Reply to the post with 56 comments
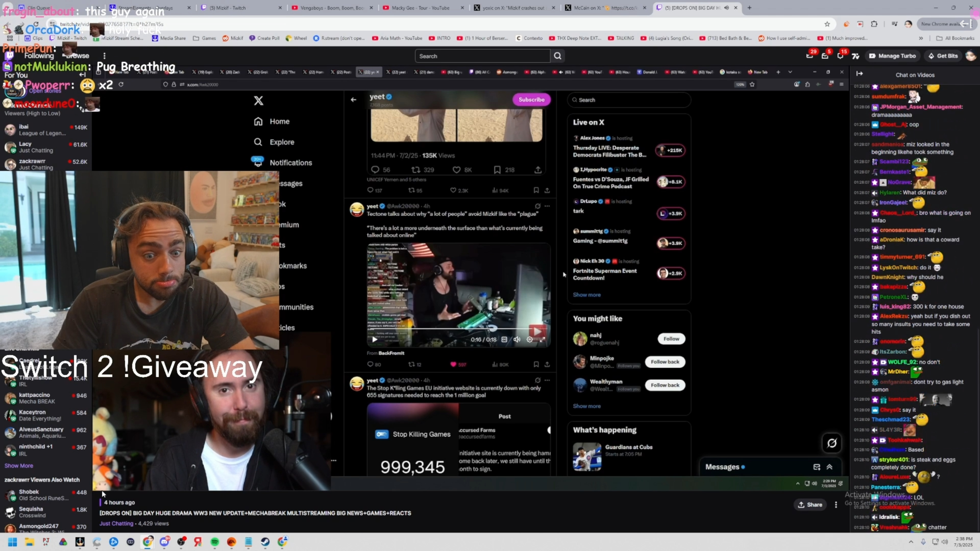This screenshot has height=551, width=980. coord(381,170)
